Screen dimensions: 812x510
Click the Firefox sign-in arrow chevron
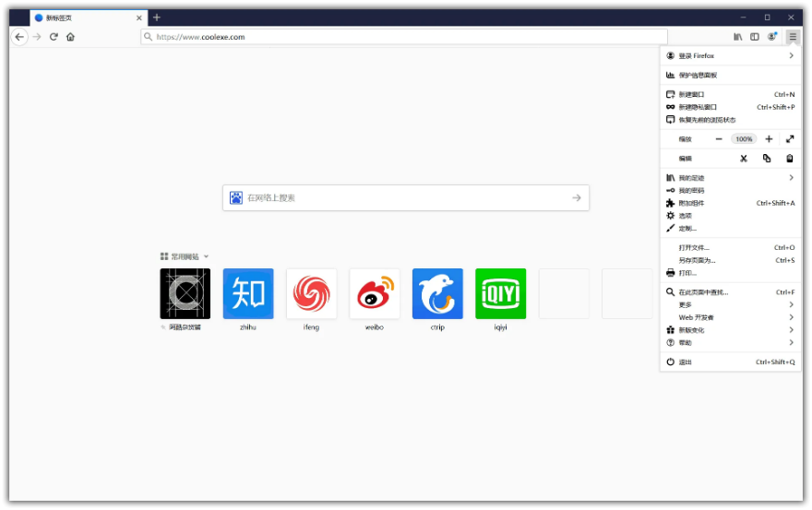pyautogui.click(x=792, y=56)
